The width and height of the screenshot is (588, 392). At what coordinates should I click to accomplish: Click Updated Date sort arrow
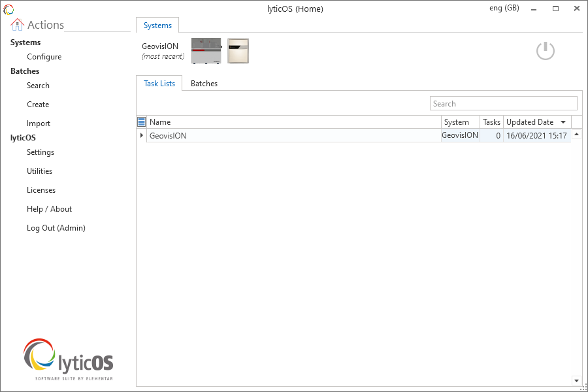[563, 122]
